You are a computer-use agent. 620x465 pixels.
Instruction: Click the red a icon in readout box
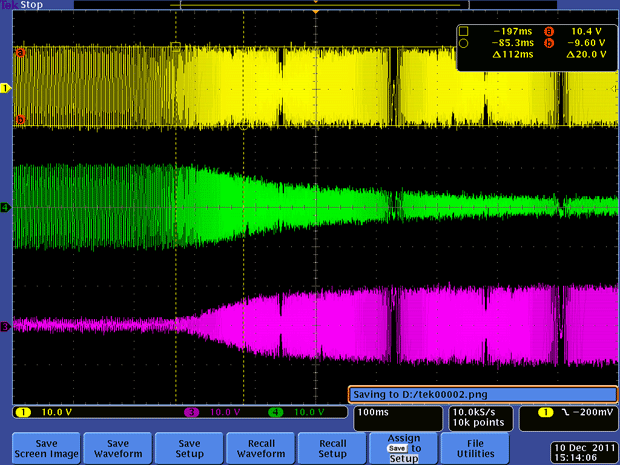click(549, 31)
